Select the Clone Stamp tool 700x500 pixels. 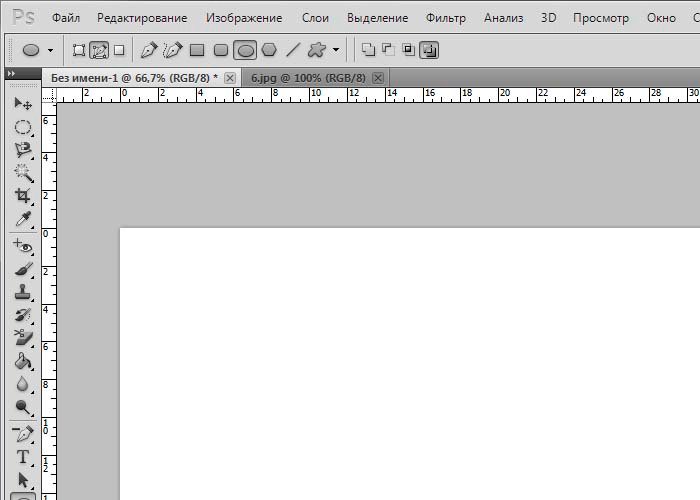click(22, 293)
